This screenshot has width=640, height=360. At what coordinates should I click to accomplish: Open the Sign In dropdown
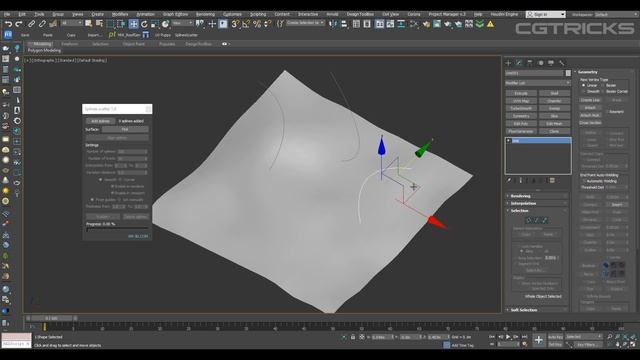coord(545,14)
